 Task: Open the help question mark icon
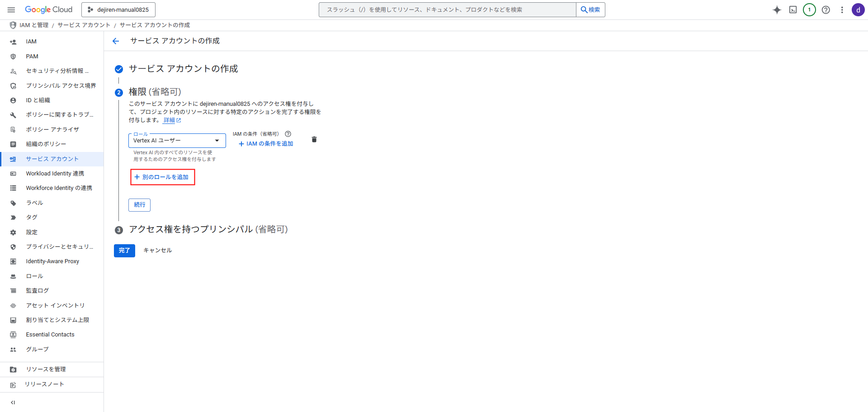click(826, 10)
